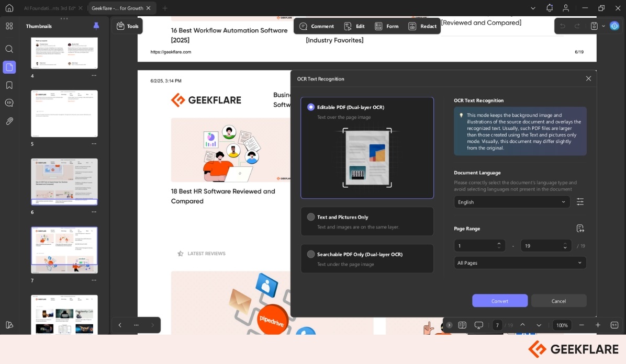Undo the last action
The height and width of the screenshot is (364, 626).
[563, 26]
